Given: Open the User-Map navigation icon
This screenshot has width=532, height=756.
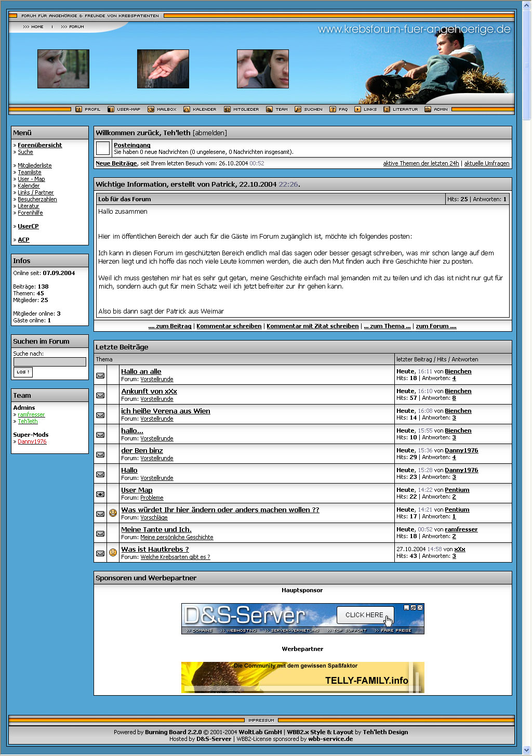Looking at the screenshot, I should 111,109.
